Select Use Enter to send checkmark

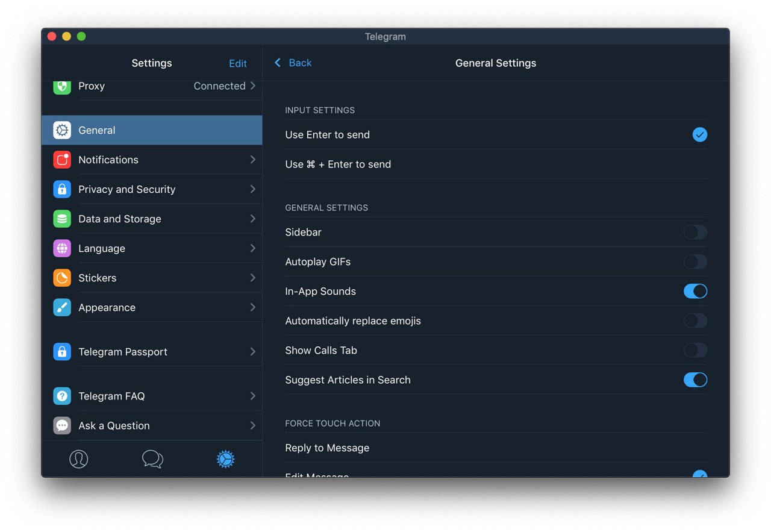coord(699,134)
